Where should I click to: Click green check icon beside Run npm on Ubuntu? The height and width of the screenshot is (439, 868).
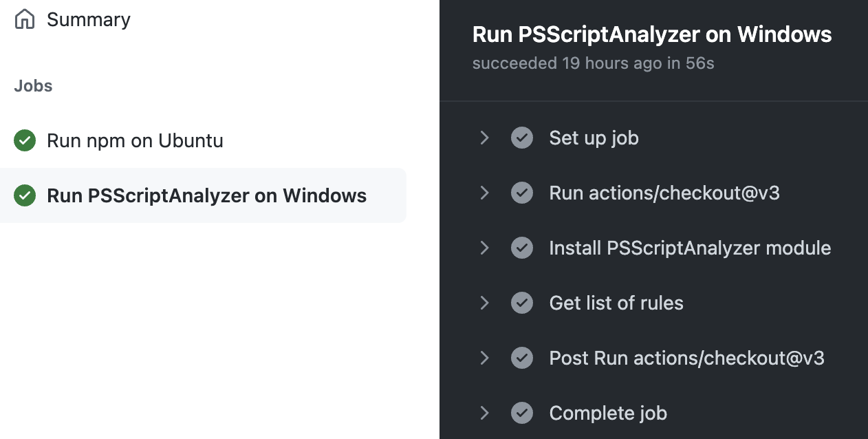pos(25,141)
